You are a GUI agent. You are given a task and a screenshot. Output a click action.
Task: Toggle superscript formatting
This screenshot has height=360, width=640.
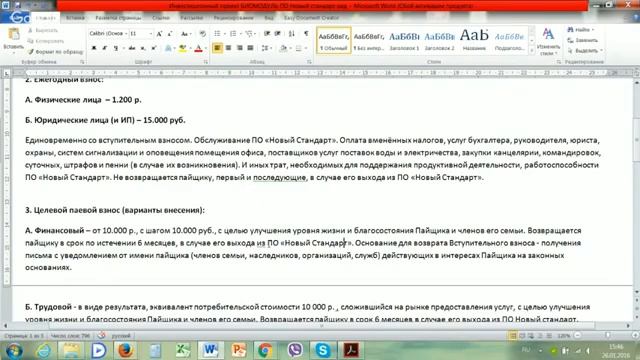click(154, 48)
